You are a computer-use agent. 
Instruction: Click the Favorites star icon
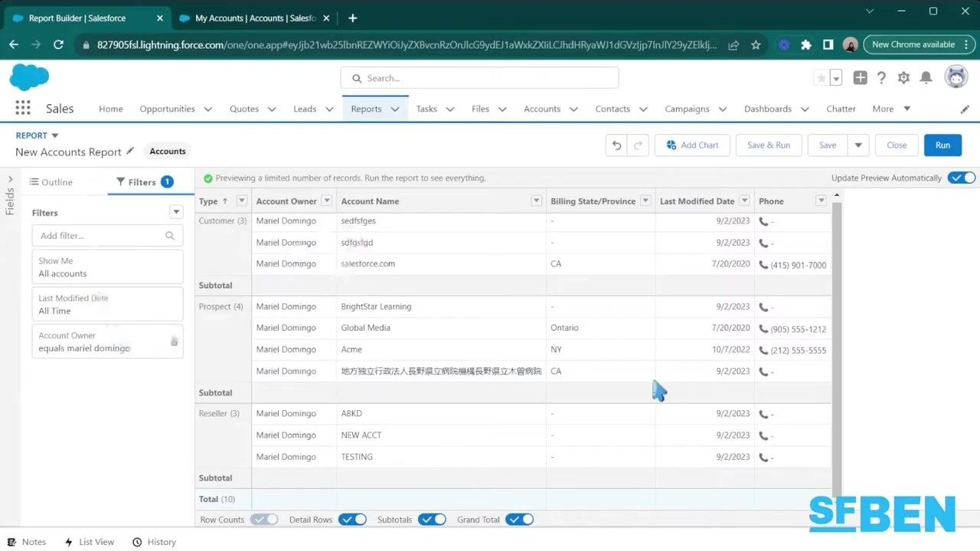point(822,78)
